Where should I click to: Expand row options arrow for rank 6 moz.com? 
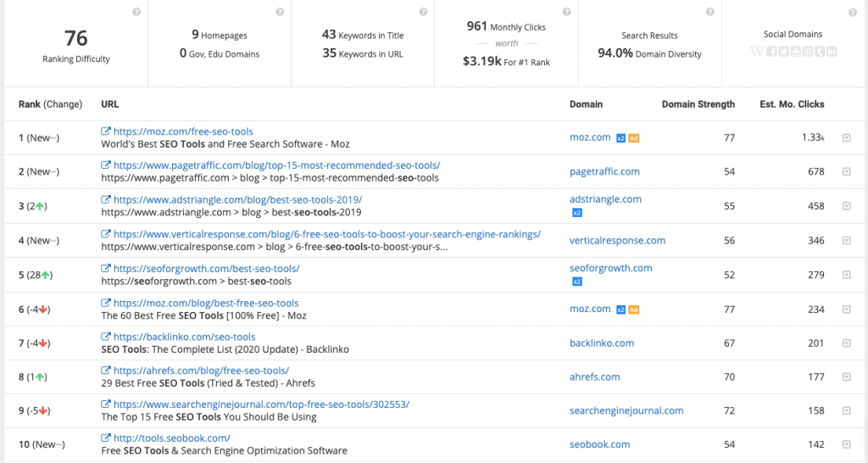click(x=847, y=309)
